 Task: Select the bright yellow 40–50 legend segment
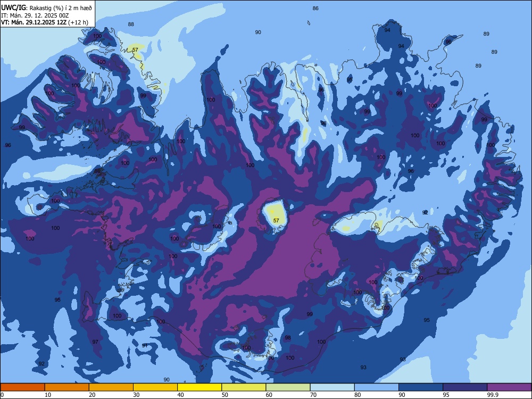tap(199, 387)
